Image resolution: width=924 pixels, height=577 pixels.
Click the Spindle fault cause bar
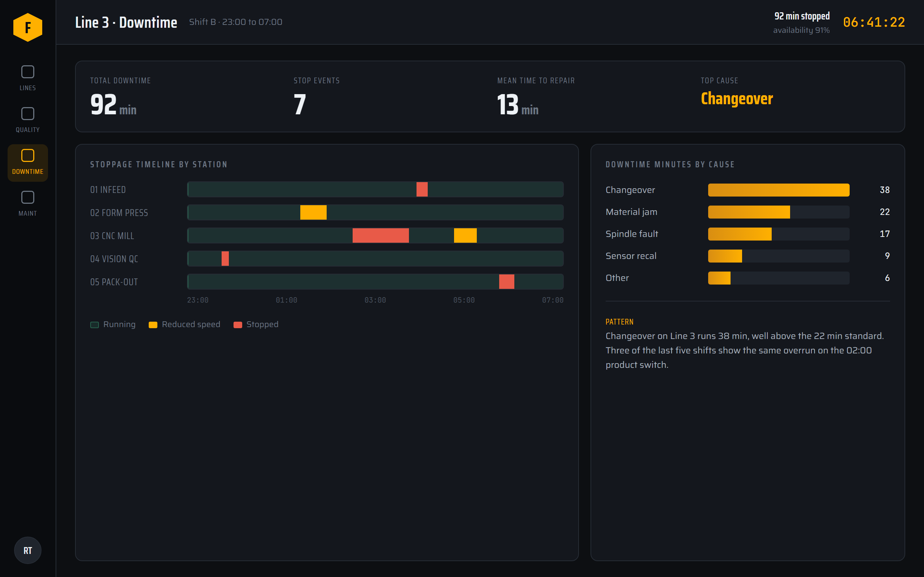click(740, 234)
